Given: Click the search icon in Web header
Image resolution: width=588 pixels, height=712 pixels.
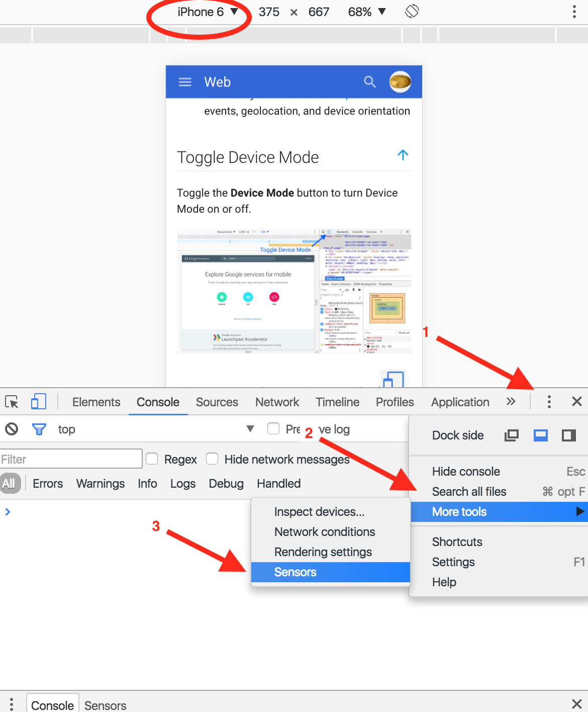Looking at the screenshot, I should click(370, 82).
